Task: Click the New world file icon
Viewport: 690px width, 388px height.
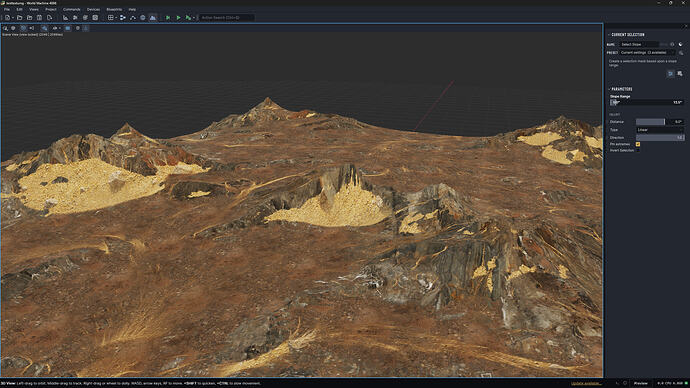Action: (7, 18)
